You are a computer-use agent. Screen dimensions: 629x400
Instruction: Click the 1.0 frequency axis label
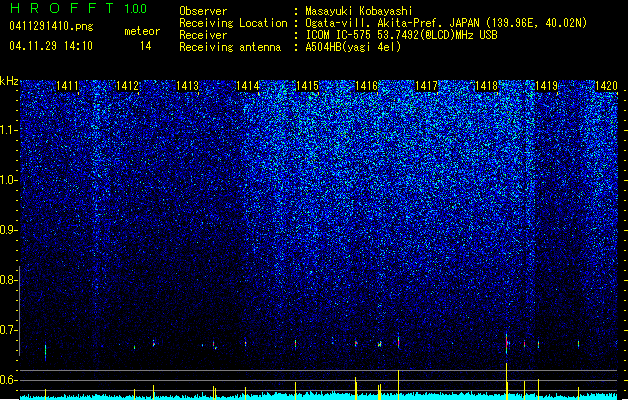[8, 180]
